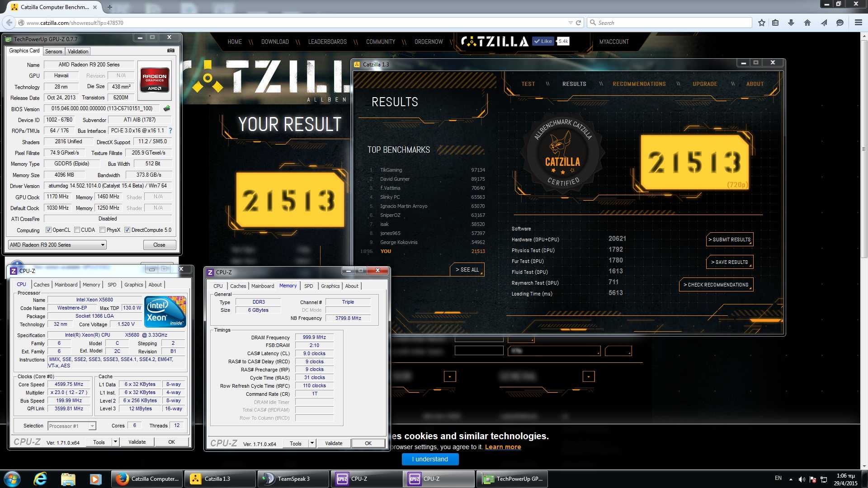Image resolution: width=868 pixels, height=488 pixels.
Task: Show hidden system tray icons arrow
Action: pos(791,479)
